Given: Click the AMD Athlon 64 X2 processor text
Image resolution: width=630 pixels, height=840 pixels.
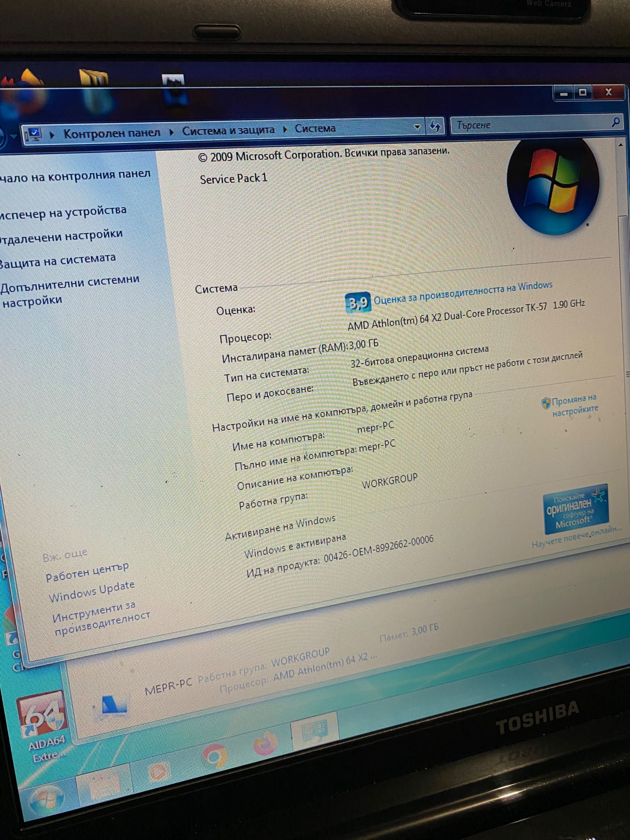Looking at the screenshot, I should point(466,315).
